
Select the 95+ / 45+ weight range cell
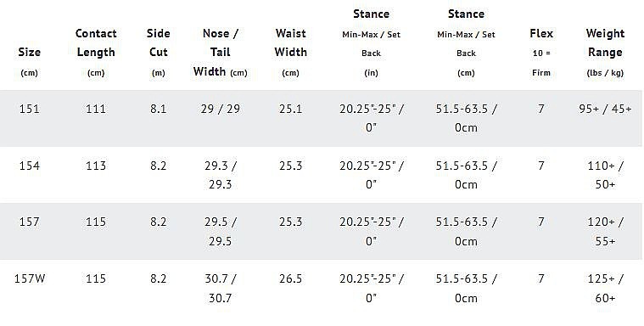point(605,109)
